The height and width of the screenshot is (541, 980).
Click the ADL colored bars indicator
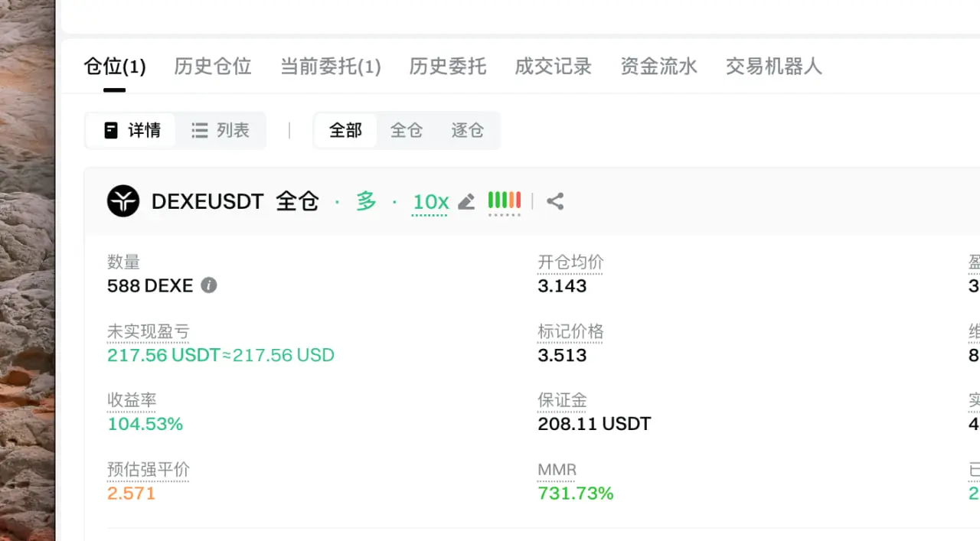pyautogui.click(x=505, y=201)
